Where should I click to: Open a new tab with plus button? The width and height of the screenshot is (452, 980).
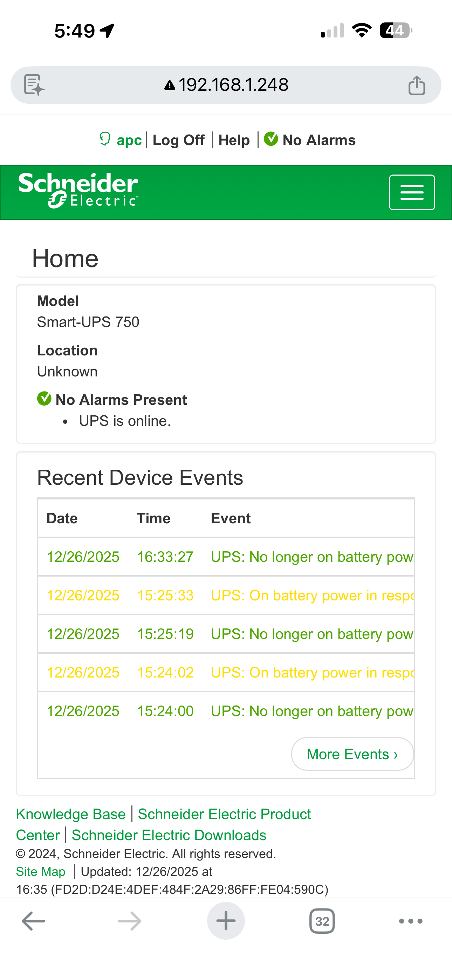click(x=226, y=921)
